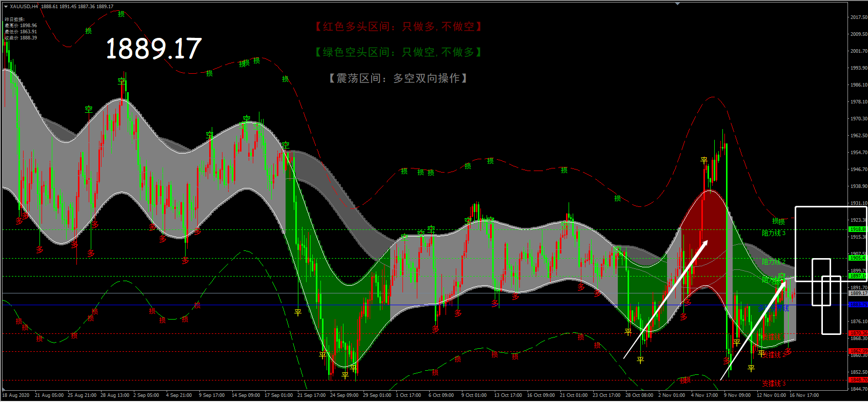This screenshot has width=868, height=402.
Task: Click the green 绿色空头区间 note
Action: pyautogui.click(x=398, y=52)
